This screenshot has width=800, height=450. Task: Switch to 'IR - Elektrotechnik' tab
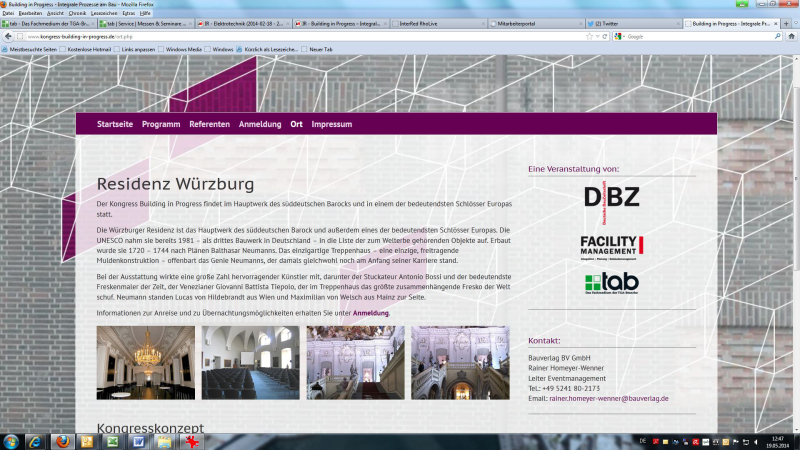tap(242, 23)
